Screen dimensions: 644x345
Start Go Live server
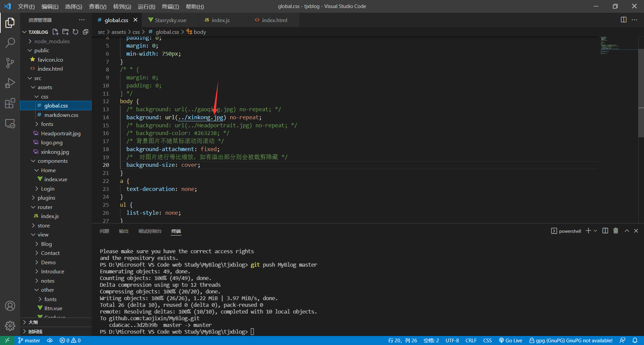click(x=510, y=340)
